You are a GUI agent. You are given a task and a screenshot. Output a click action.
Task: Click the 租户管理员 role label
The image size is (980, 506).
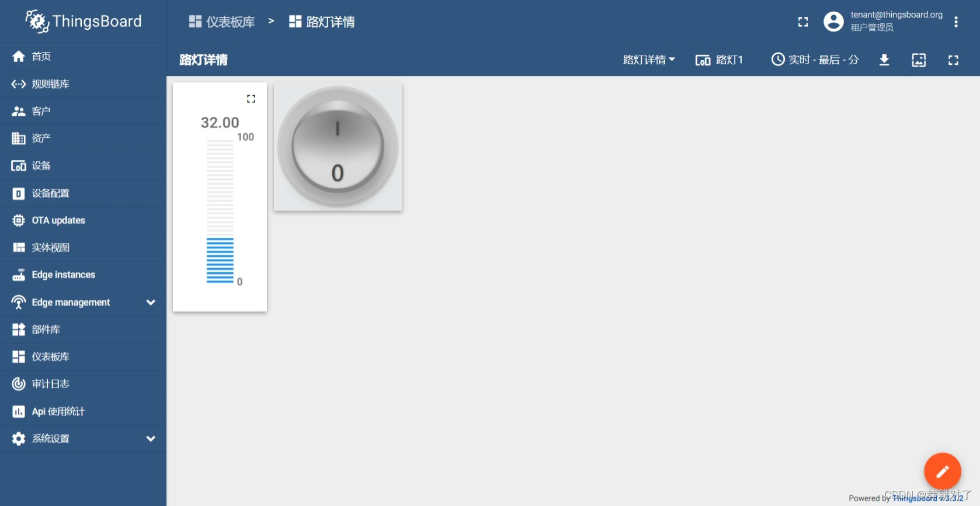point(872,27)
